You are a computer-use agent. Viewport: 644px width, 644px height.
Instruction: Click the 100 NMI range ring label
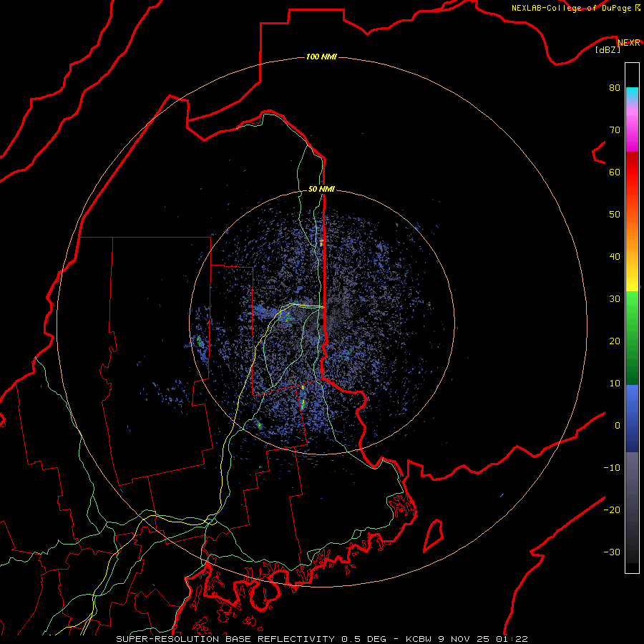tap(321, 57)
